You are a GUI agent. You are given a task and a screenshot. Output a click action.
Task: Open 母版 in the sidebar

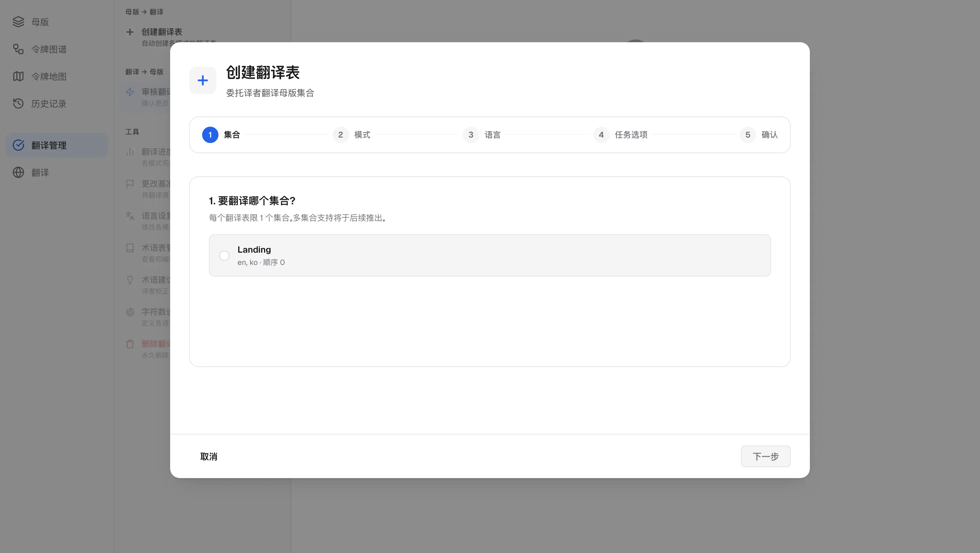click(57, 22)
